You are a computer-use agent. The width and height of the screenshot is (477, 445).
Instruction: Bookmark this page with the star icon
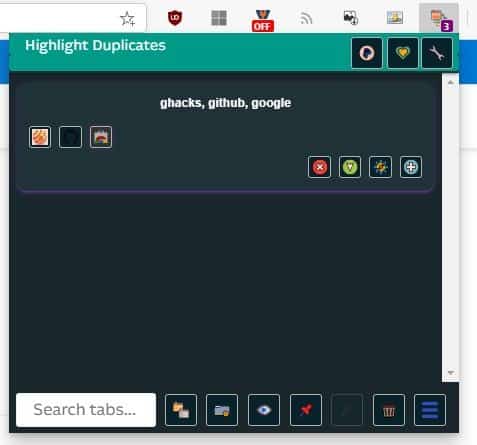pos(127,18)
